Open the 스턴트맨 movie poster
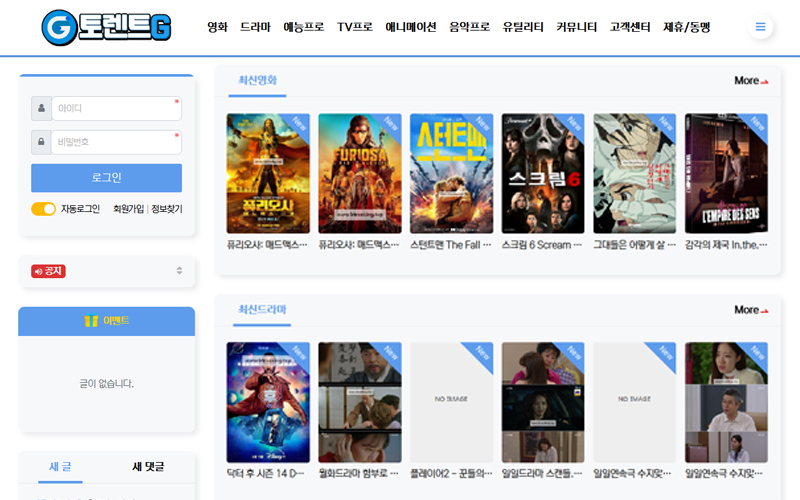800x500 pixels. click(x=451, y=173)
